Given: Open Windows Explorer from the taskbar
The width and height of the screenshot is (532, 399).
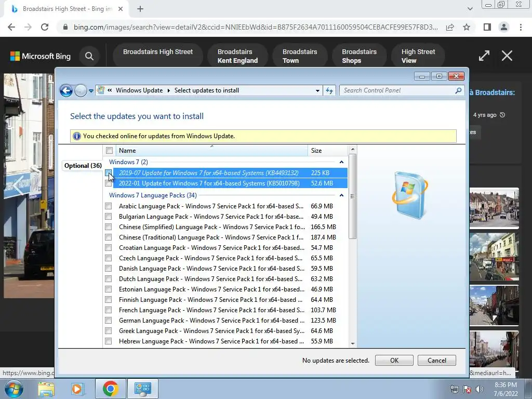Looking at the screenshot, I should [46, 389].
